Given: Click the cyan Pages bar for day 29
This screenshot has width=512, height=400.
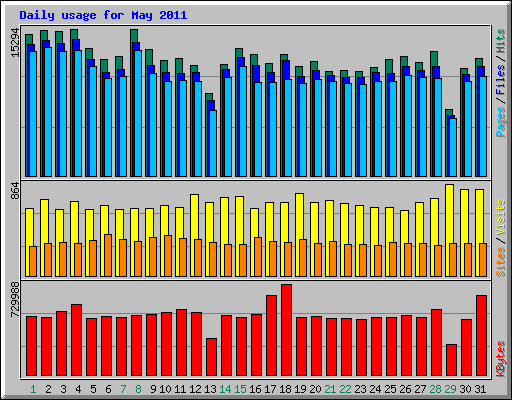Looking at the screenshot, I should 453,147.
